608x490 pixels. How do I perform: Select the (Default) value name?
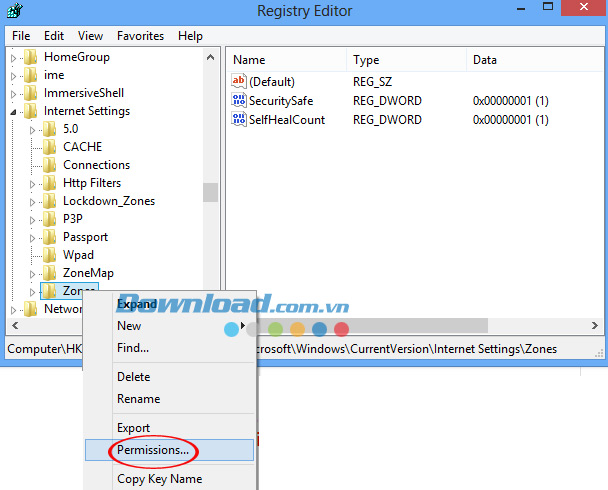(272, 82)
